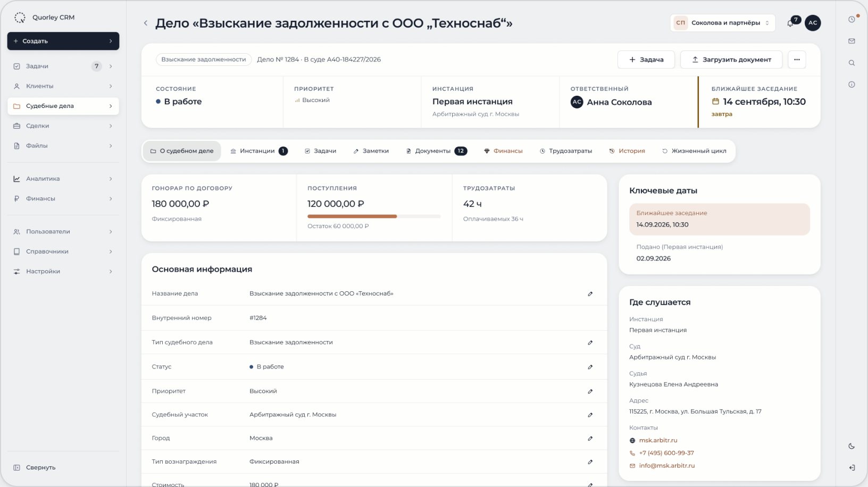
Task: Edit the 'Город' field
Action: tap(590, 438)
